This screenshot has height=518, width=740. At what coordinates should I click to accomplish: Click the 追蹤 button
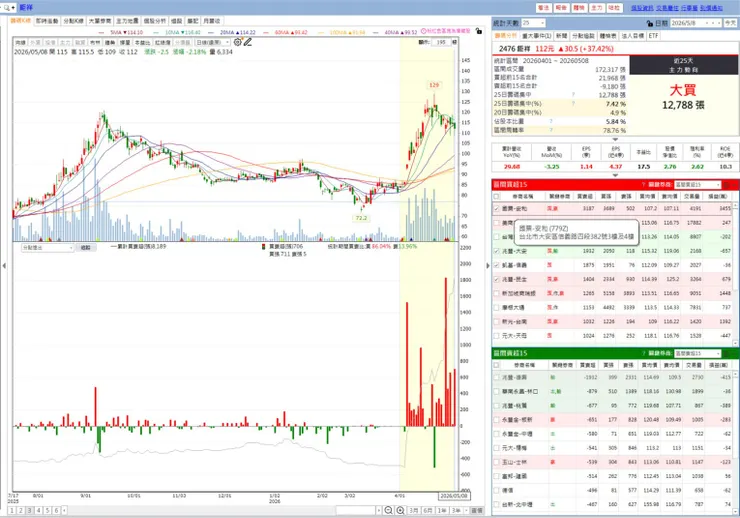pos(85,247)
